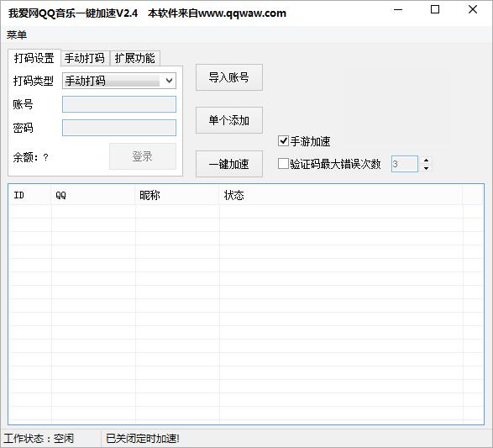Click the 工作状态：空闲 status text

39,438
